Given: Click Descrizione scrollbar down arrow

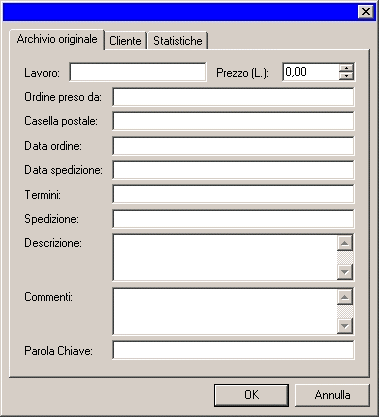Looking at the screenshot, I should [x=345, y=272].
